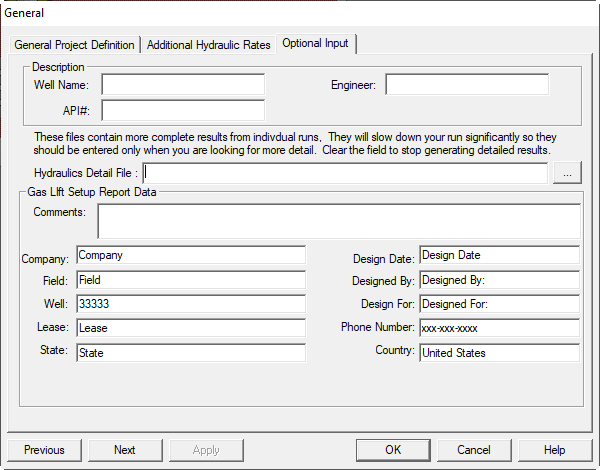Click the Design Date input field
Image resolution: width=600 pixels, height=470 pixels.
point(499,255)
